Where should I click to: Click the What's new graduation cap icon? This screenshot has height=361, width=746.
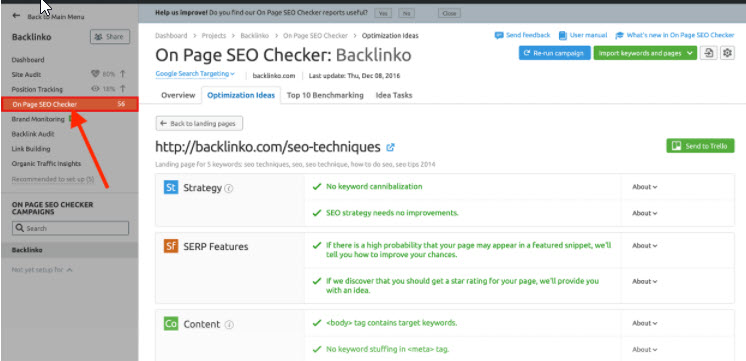pos(619,36)
